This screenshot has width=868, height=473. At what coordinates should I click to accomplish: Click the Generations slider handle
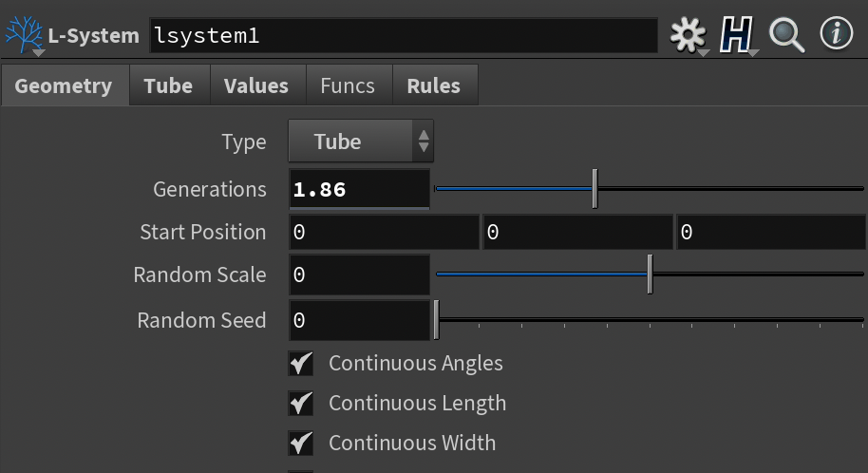(595, 189)
